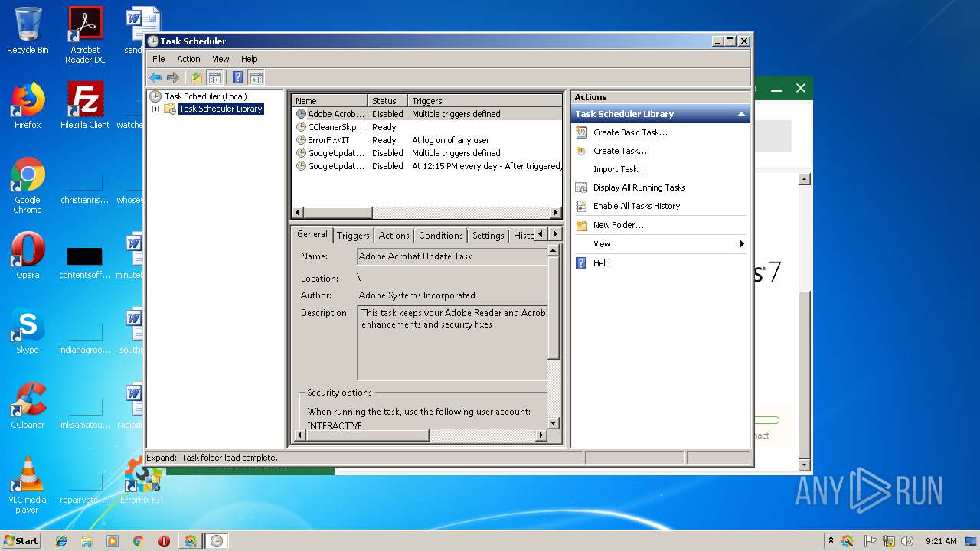Click the volume speaker icon in system tray
980x551 pixels.
pos(906,541)
